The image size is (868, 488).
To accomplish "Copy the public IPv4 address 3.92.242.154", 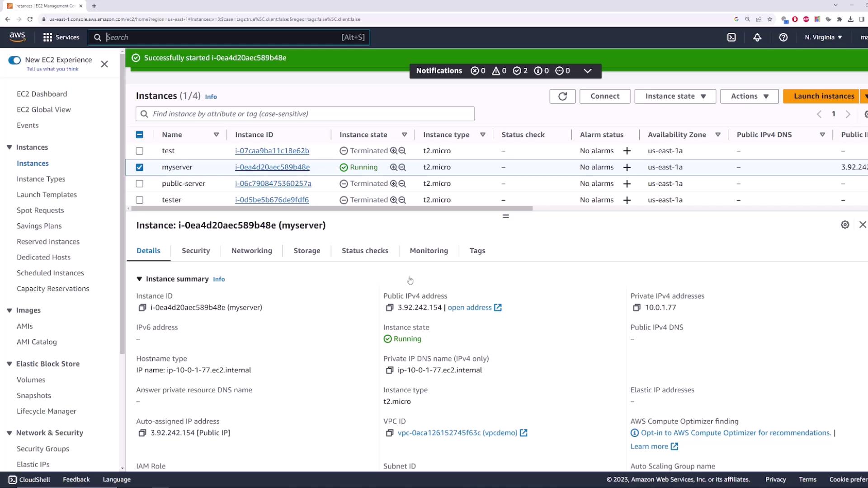I will point(389,308).
